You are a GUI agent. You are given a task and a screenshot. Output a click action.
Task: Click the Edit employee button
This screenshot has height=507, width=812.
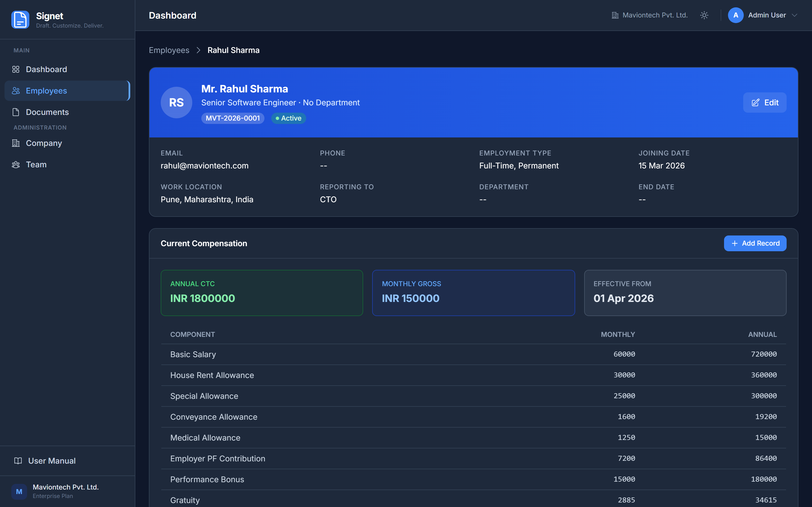(764, 103)
